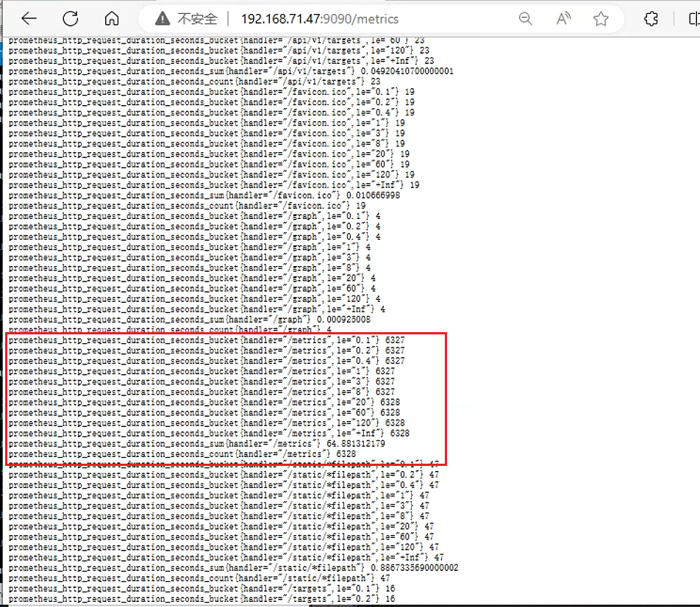Add this page to favorites
This screenshot has width=700, height=607.
pyautogui.click(x=601, y=19)
